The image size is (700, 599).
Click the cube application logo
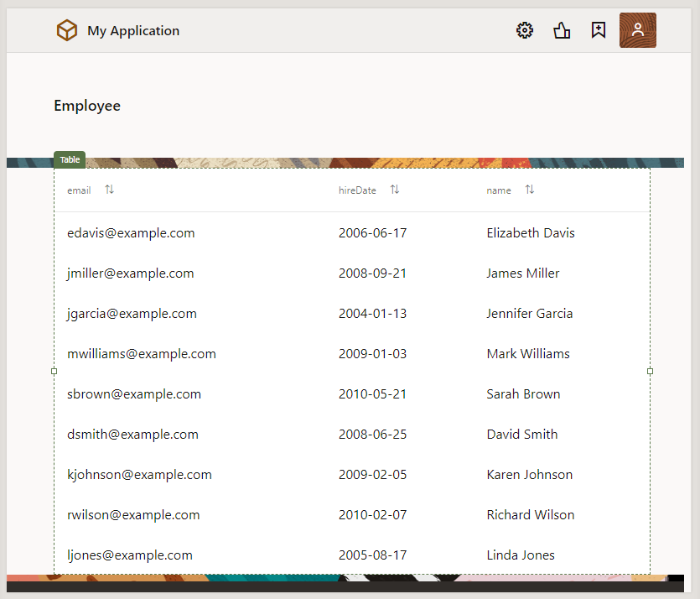pyautogui.click(x=67, y=31)
